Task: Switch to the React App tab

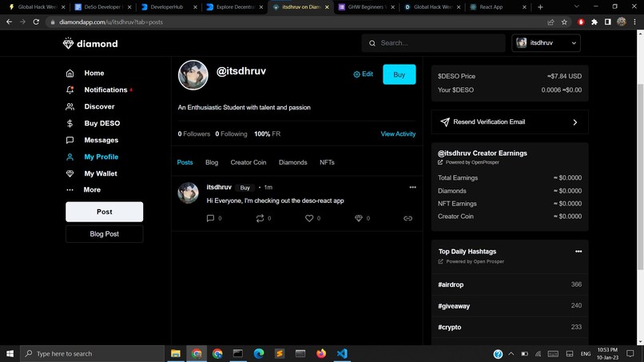Action: [498, 7]
